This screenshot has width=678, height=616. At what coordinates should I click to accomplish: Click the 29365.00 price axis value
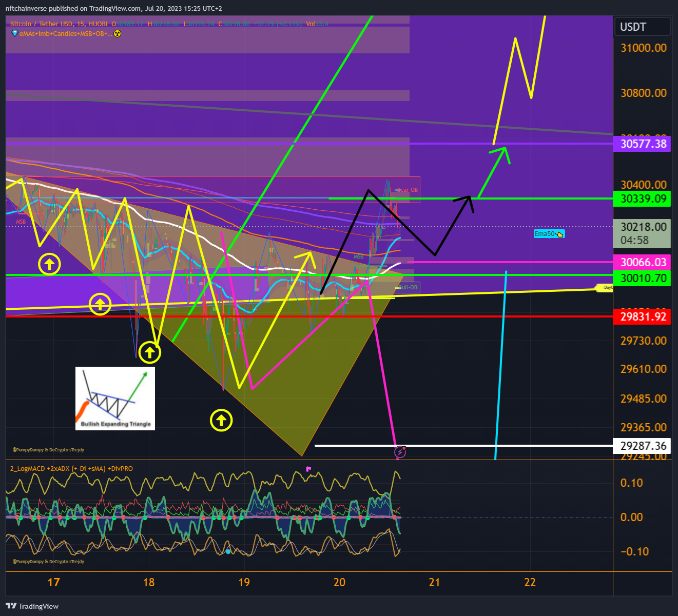coord(644,427)
